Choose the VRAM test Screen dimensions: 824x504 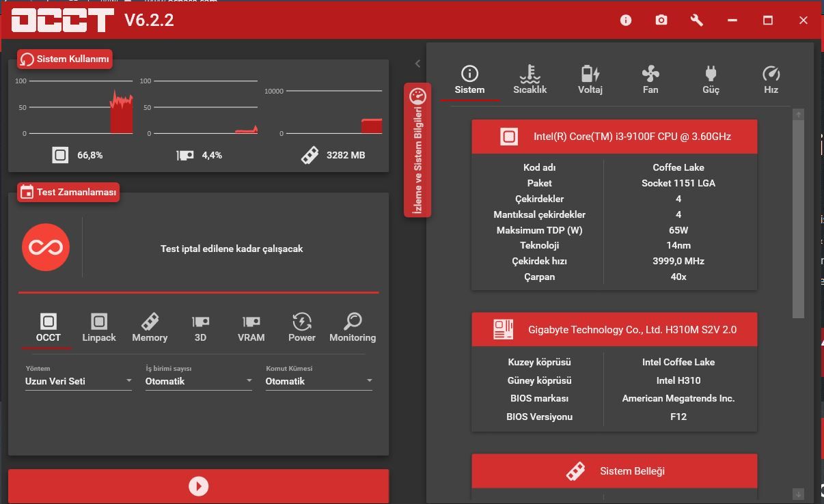251,328
